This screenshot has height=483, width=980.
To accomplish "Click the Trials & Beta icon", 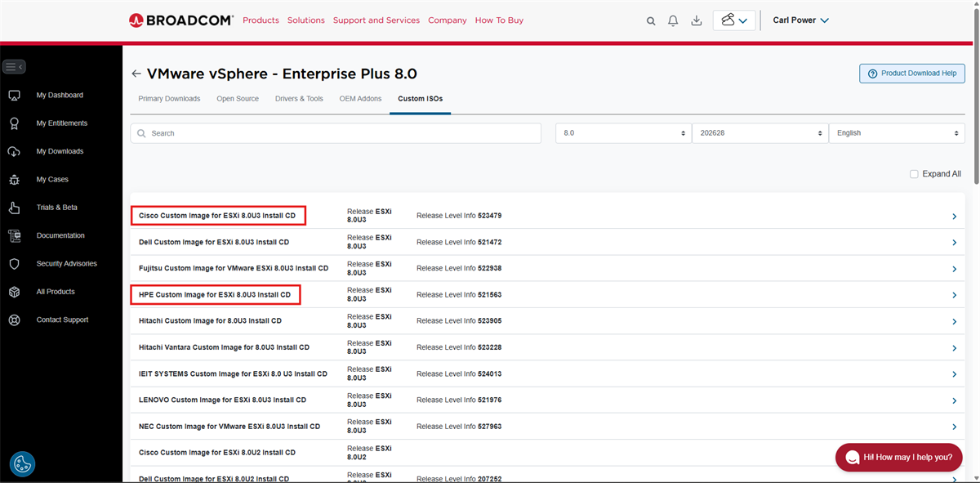I will click(x=14, y=208).
